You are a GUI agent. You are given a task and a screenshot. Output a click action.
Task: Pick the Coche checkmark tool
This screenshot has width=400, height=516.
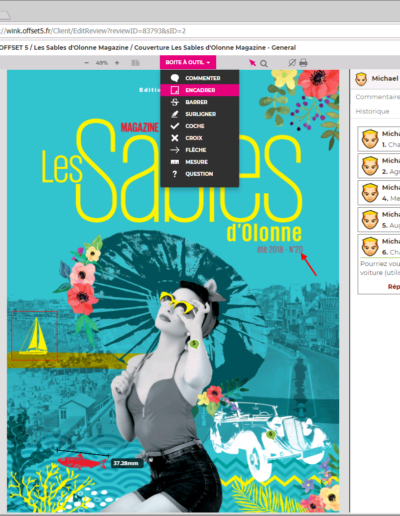click(200, 126)
